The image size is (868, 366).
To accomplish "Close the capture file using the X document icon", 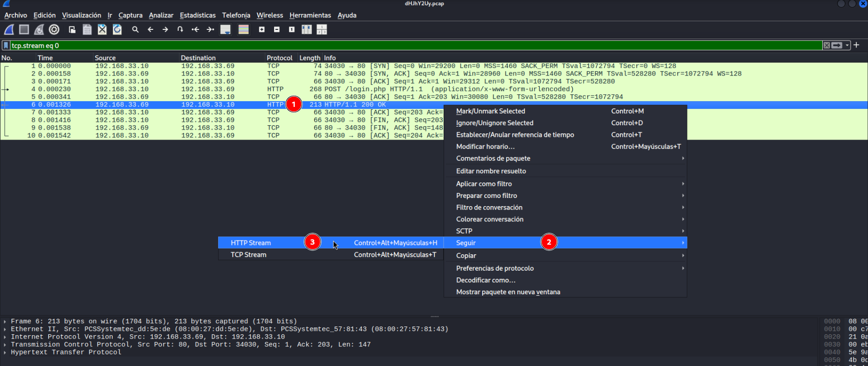I will pyautogui.click(x=102, y=29).
